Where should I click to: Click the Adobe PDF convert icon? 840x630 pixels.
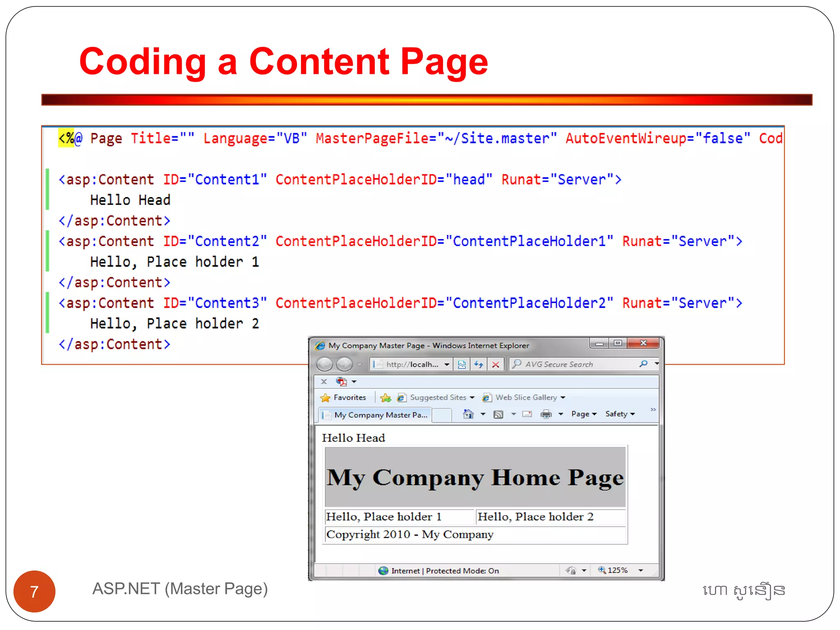[341, 381]
